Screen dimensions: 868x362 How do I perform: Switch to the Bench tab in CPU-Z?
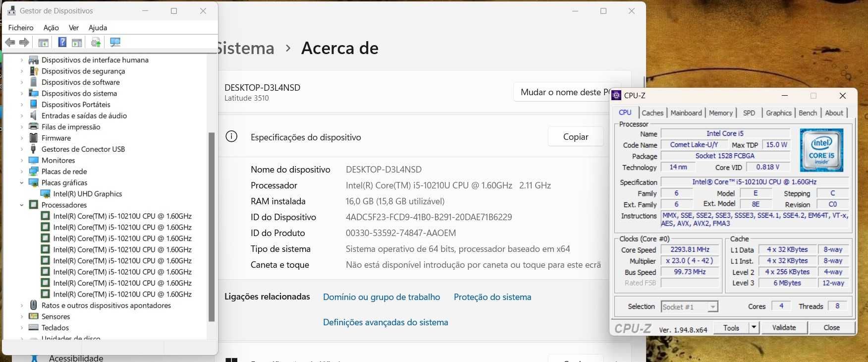pos(808,113)
